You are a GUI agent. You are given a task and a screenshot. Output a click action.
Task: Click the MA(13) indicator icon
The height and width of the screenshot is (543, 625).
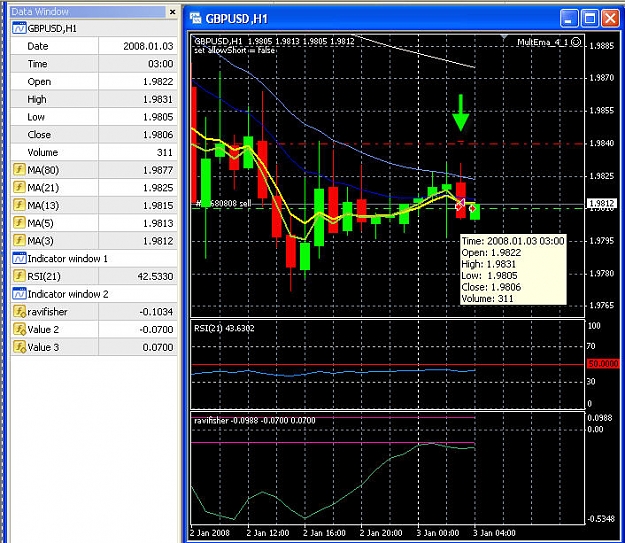click(19, 205)
